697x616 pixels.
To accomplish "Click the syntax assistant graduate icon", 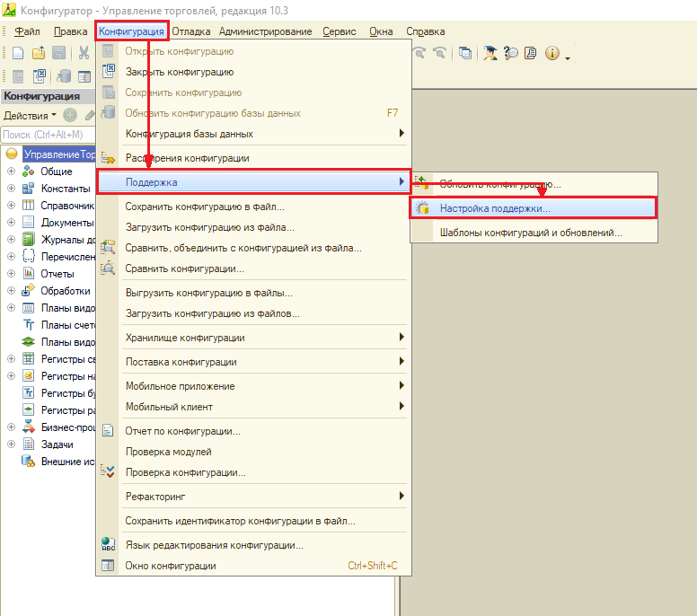I will click(x=490, y=53).
